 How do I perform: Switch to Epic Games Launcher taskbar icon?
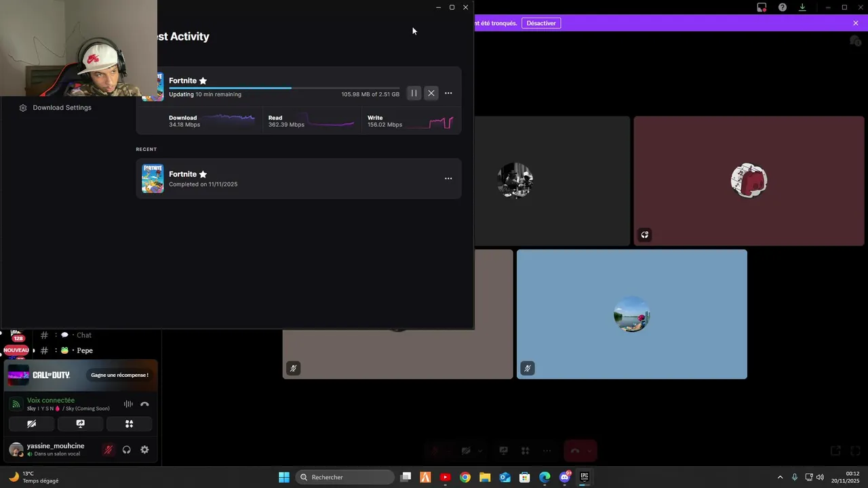click(585, 477)
